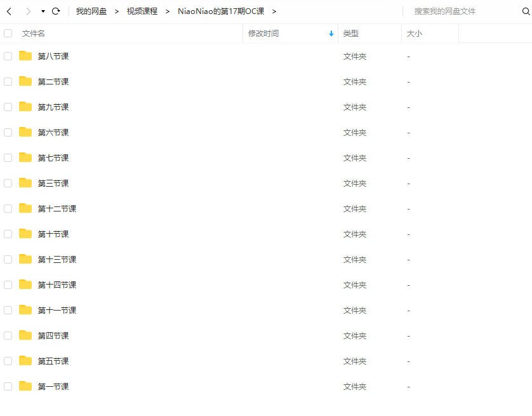Toggle the select-all checkbox in header
The image size is (532, 416).
click(8, 34)
